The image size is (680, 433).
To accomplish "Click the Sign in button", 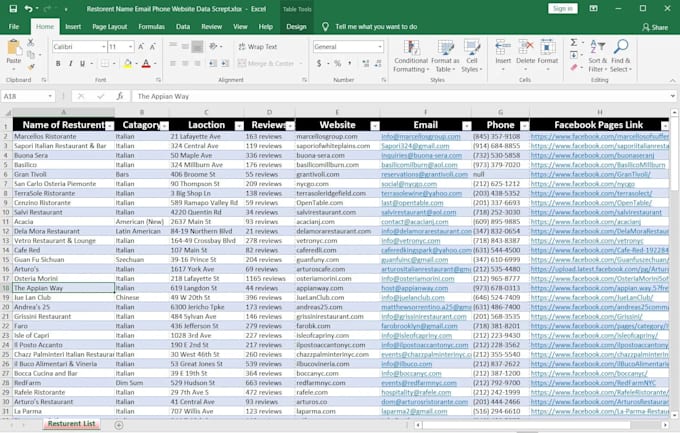I will tap(562, 9).
